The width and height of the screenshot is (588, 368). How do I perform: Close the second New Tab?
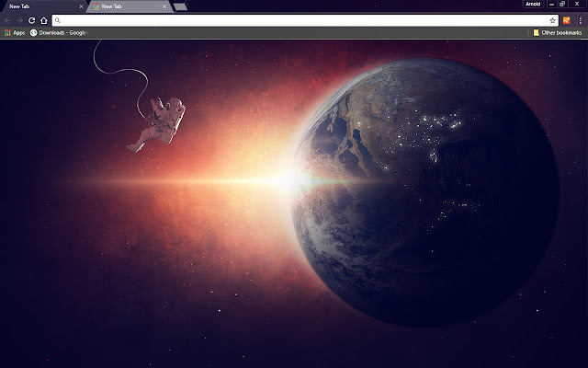pyautogui.click(x=164, y=6)
